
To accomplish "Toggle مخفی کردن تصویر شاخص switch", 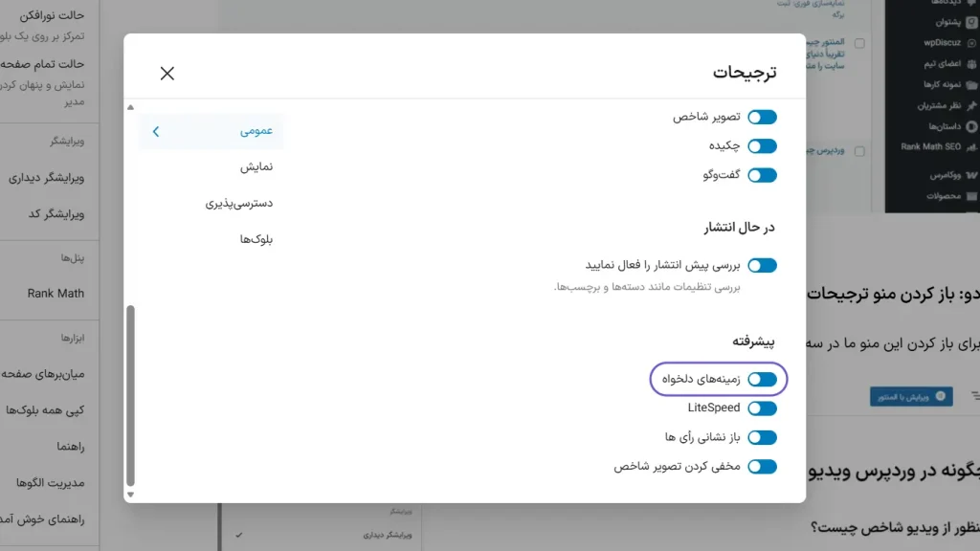I will pyautogui.click(x=762, y=467).
